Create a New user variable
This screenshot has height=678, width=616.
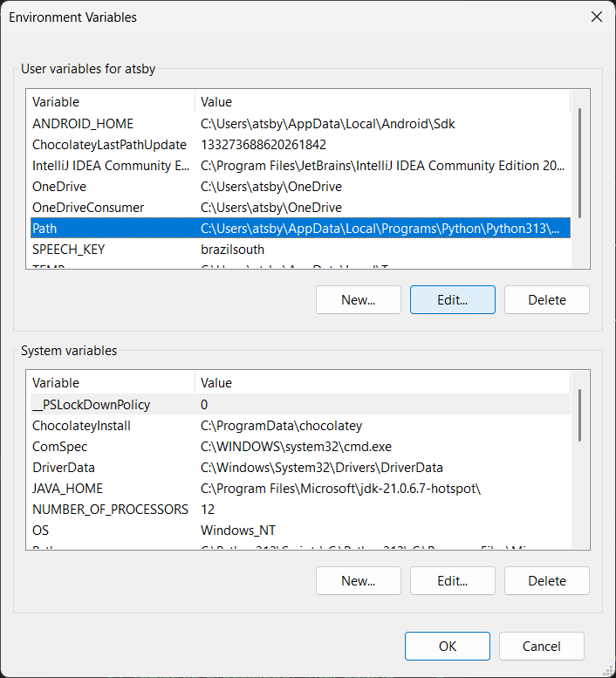pos(358,299)
